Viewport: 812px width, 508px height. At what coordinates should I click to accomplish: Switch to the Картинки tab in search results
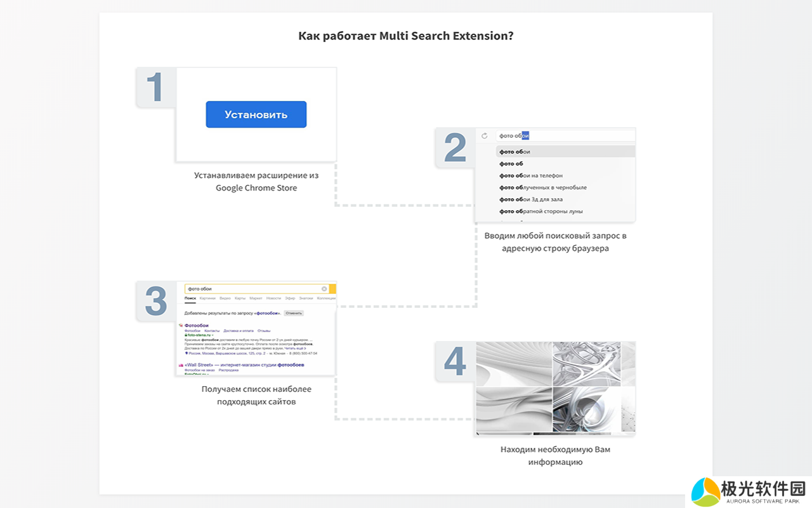click(x=207, y=298)
